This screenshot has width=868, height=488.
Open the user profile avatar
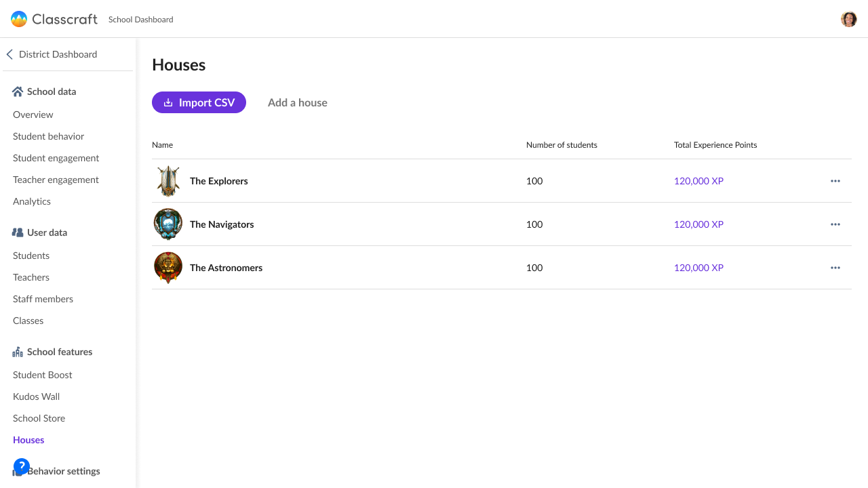click(x=849, y=19)
